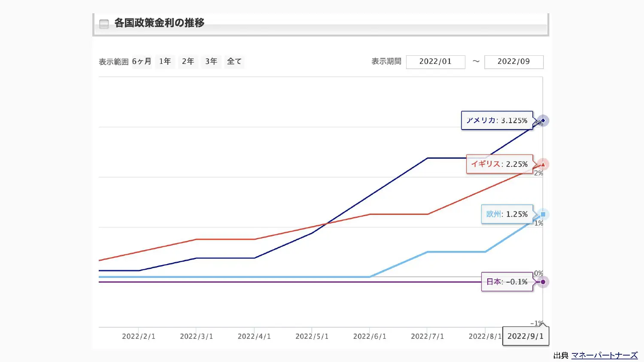This screenshot has height=362, width=644.
Task: Click the UK red triangle marker
Action: [543, 164]
